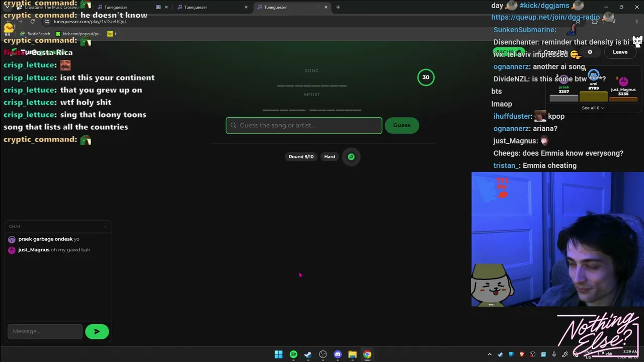Close the first Tuneguesser tab
Image resolution: width=644 pixels, height=362 pixels.
[x=166, y=7]
